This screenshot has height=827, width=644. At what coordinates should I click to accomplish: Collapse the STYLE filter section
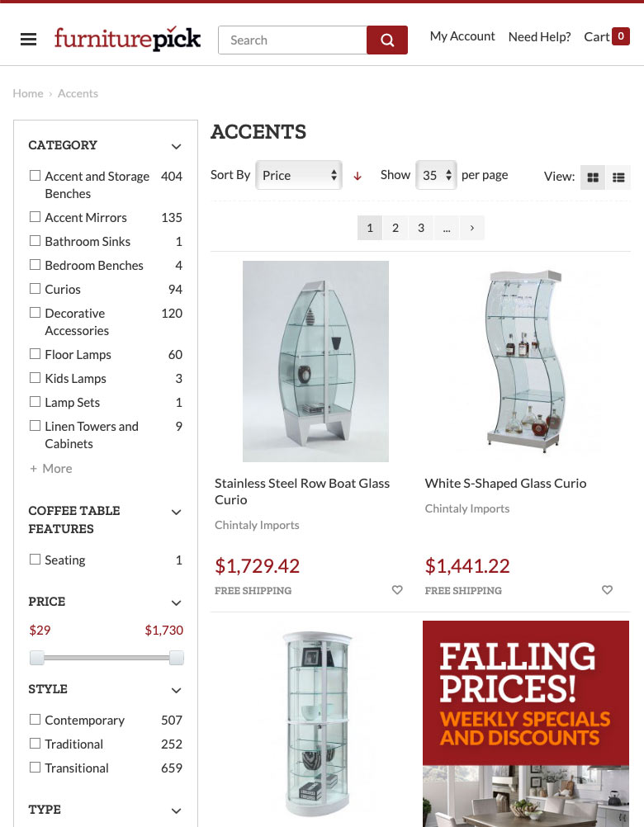pos(176,690)
